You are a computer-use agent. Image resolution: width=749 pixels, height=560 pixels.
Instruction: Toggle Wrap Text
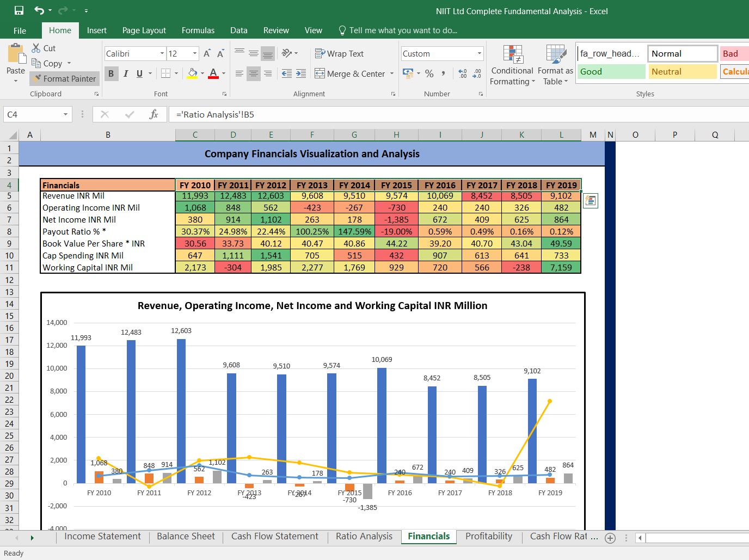[x=339, y=53]
